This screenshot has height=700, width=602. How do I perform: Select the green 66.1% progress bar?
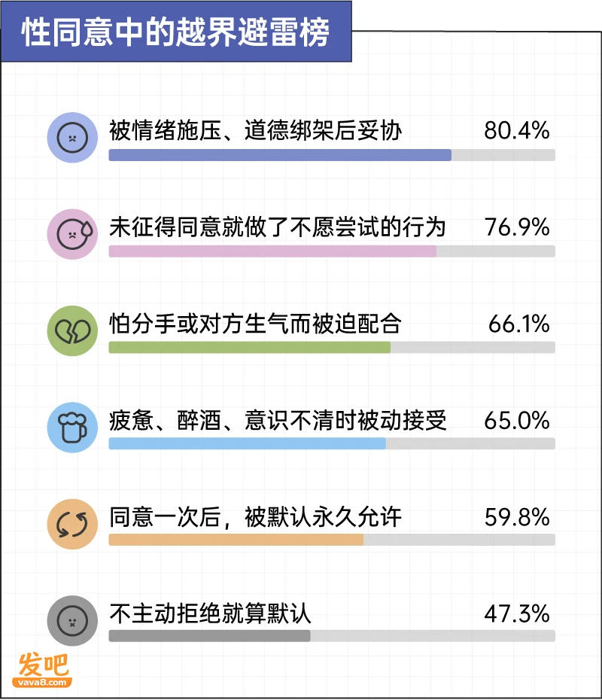[332, 347]
